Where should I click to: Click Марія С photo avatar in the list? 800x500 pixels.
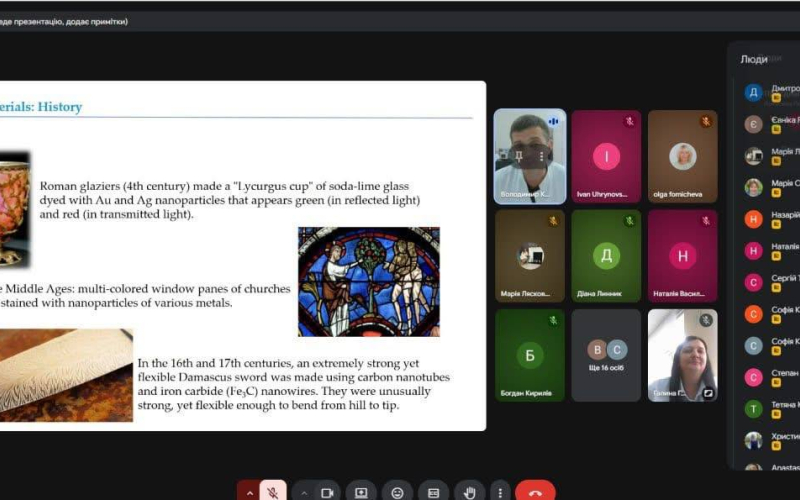coord(754,187)
